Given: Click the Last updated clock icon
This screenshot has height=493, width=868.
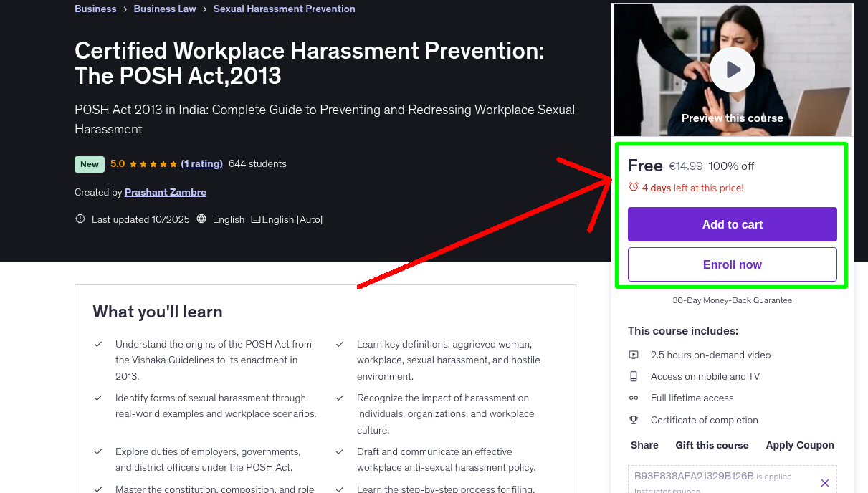Looking at the screenshot, I should [80, 219].
